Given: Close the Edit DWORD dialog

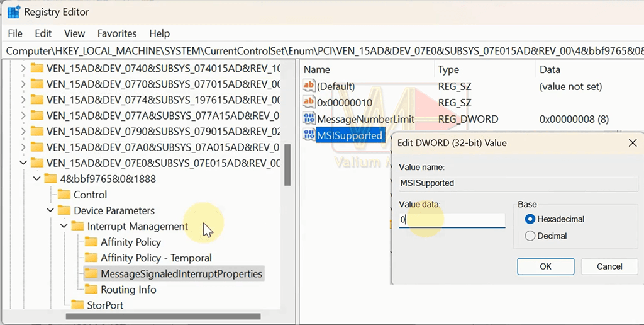Looking at the screenshot, I should (633, 143).
